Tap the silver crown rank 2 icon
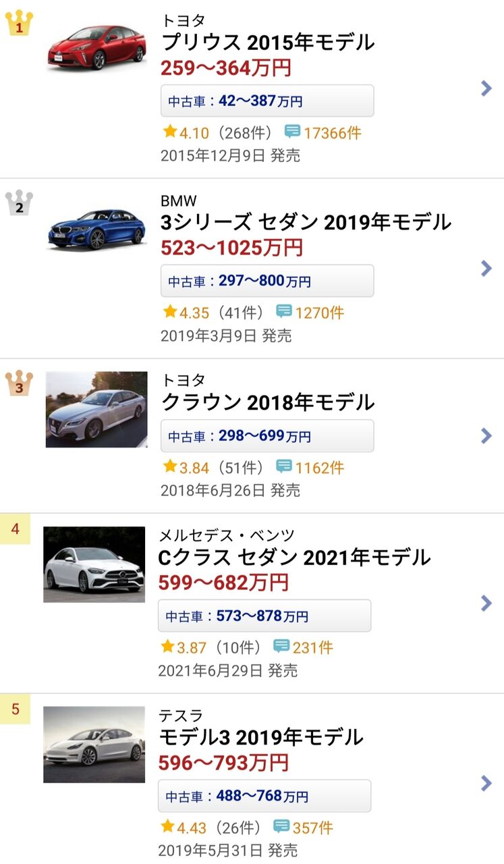Screen dimensions: 504x864 [19, 203]
